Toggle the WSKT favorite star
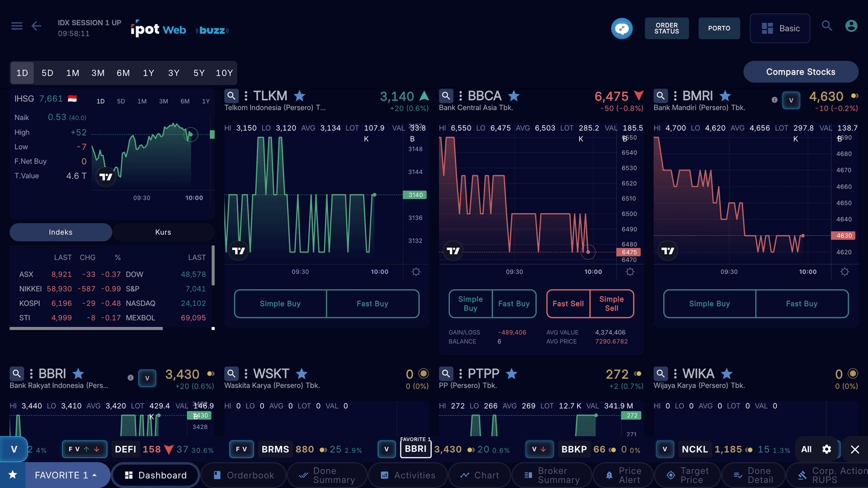The width and height of the screenshot is (868, 488). coord(302,374)
